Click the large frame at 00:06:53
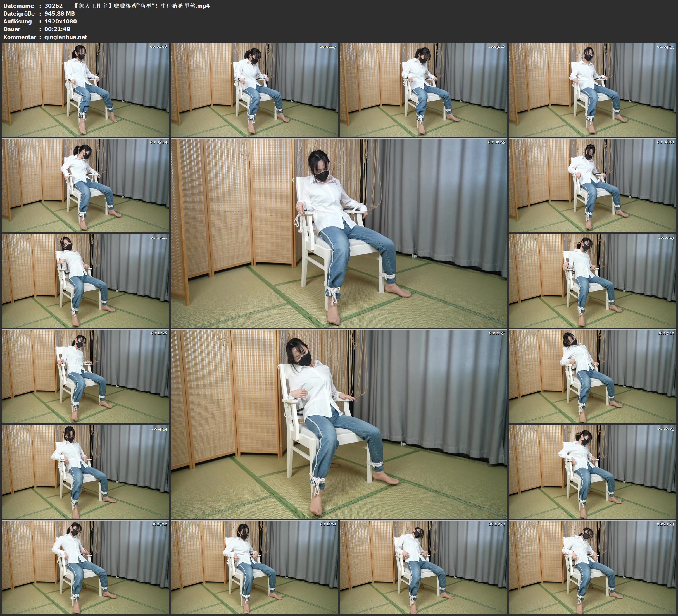 [339, 233]
